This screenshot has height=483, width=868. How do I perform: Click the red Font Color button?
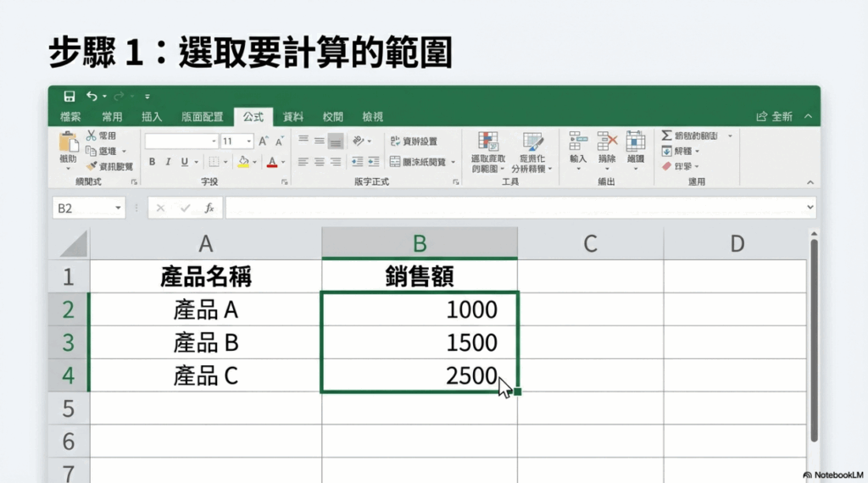[x=272, y=162]
